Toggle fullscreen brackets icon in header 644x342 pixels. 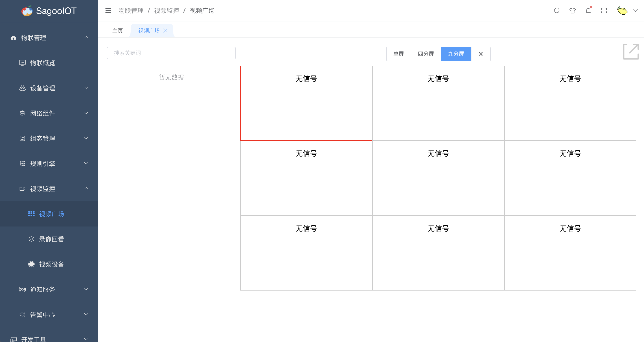[x=604, y=11]
